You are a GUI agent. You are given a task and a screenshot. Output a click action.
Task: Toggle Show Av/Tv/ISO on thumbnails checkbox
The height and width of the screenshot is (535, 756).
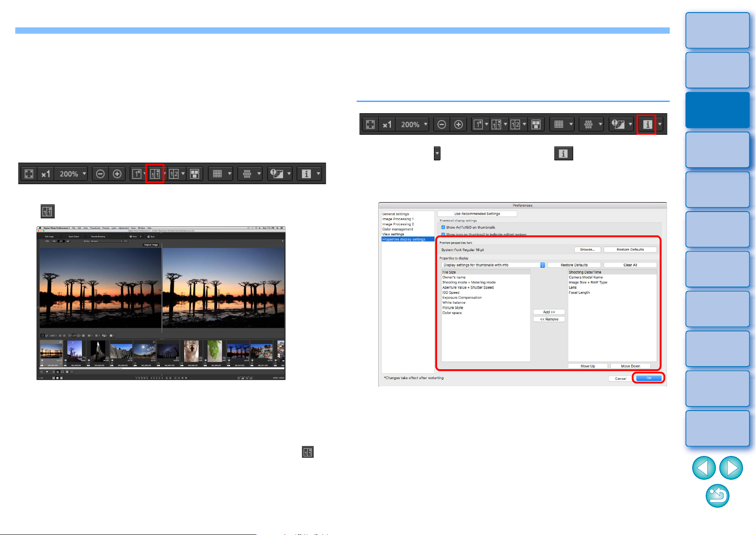443,227
